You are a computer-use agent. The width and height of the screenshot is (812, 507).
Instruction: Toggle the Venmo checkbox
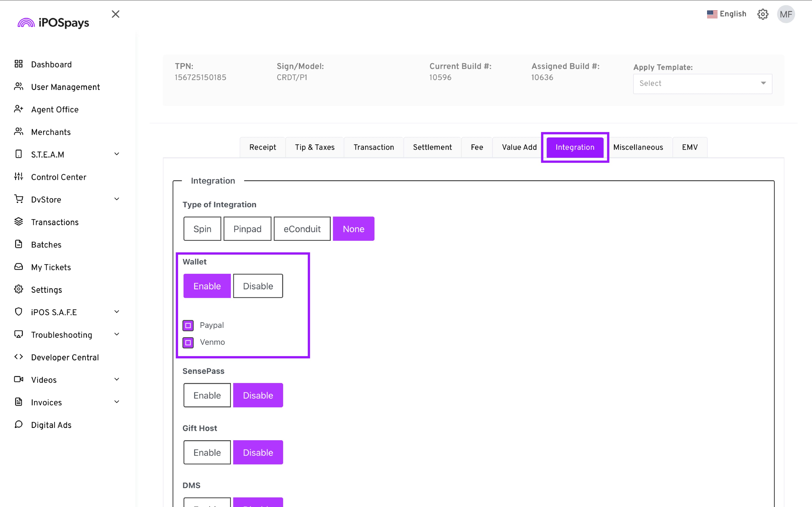click(188, 342)
